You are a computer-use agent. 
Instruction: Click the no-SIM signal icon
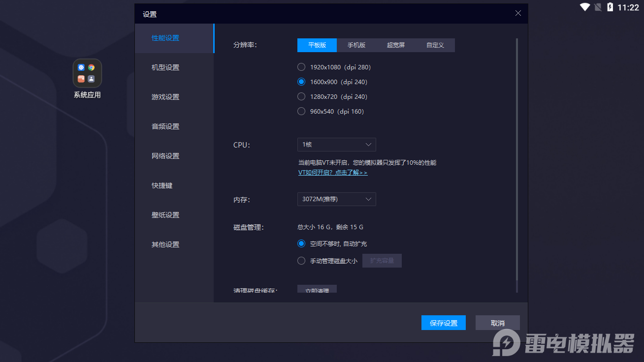point(598,7)
